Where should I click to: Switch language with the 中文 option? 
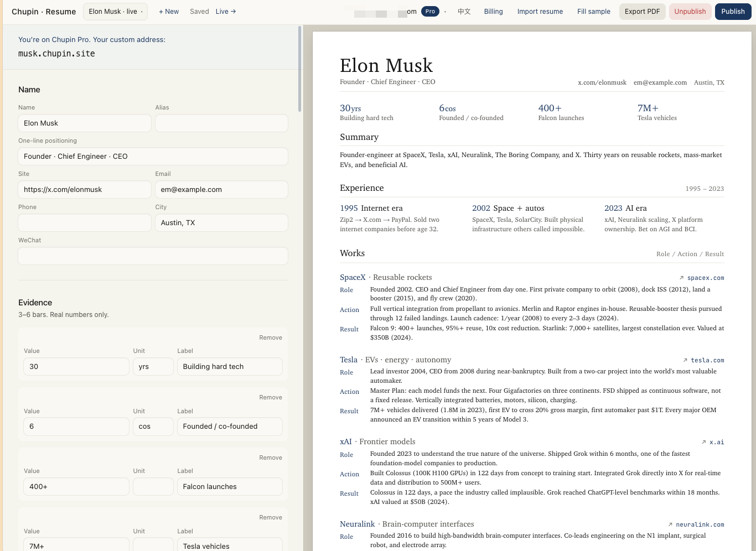[464, 12]
